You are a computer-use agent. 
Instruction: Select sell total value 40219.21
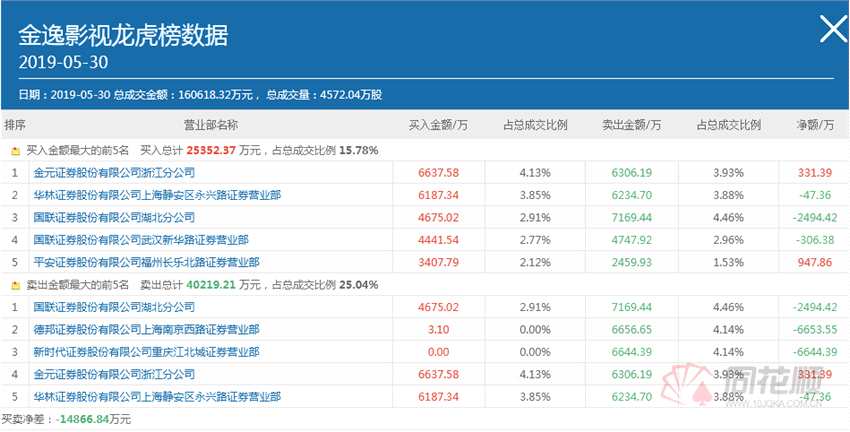click(211, 285)
